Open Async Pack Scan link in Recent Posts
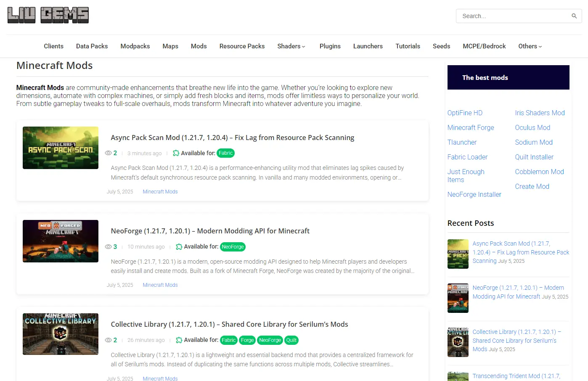 [x=521, y=252]
